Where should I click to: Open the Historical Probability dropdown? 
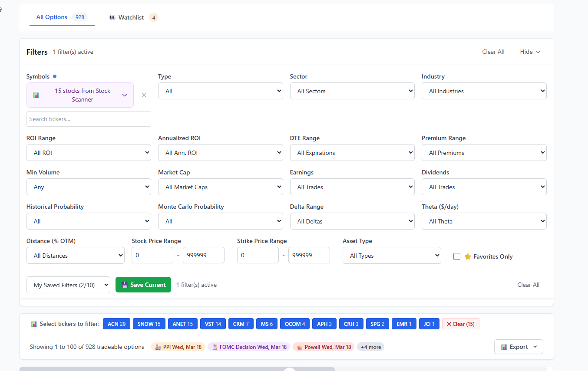tap(89, 221)
